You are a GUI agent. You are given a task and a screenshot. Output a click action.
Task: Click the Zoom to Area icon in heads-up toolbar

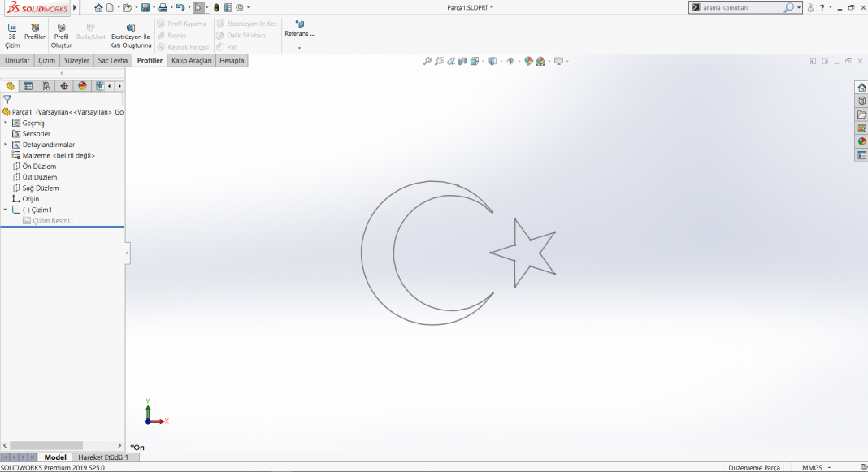[440, 60]
